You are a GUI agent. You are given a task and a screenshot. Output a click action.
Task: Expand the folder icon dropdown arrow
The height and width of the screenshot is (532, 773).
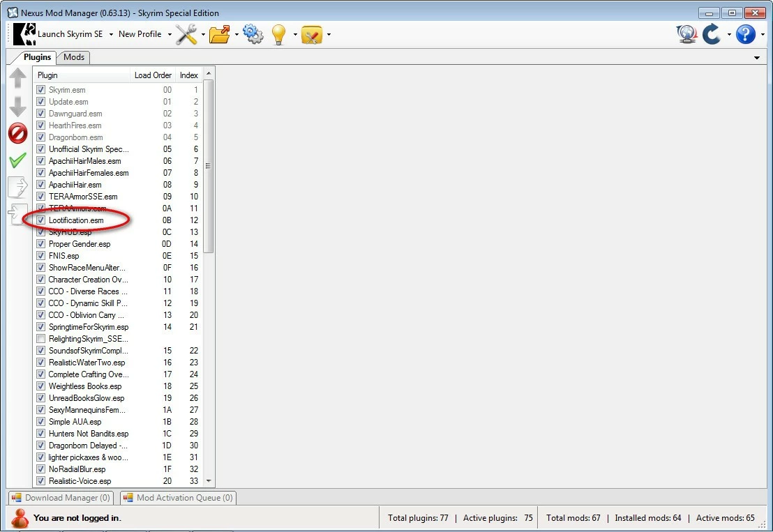[236, 34]
